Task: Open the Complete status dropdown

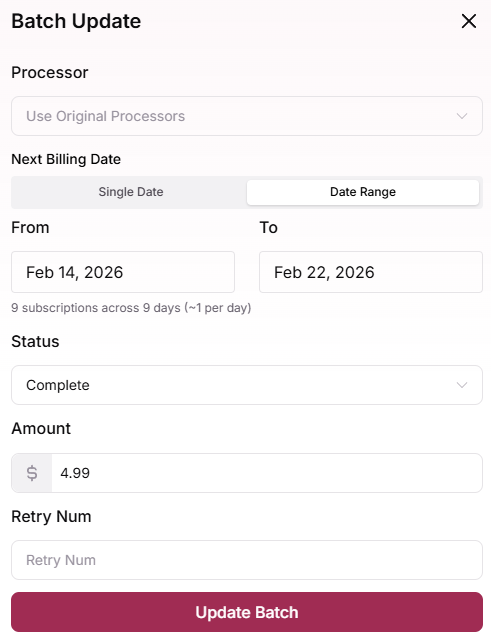Action: point(247,385)
